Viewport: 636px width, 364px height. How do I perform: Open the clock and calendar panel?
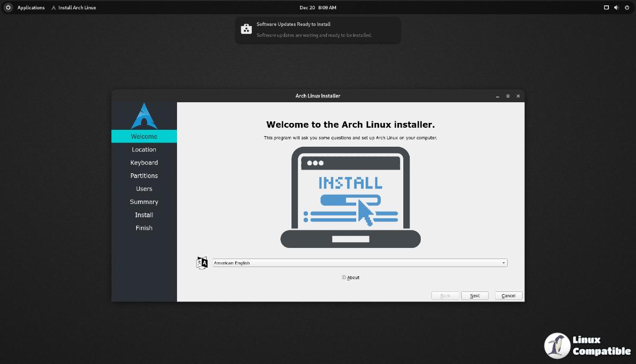(318, 7)
